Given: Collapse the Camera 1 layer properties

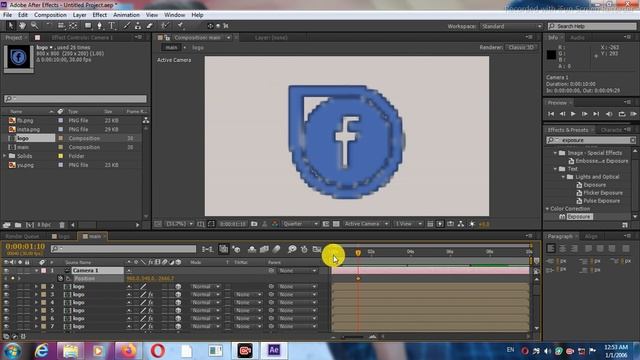Looking at the screenshot, I should tap(36, 270).
